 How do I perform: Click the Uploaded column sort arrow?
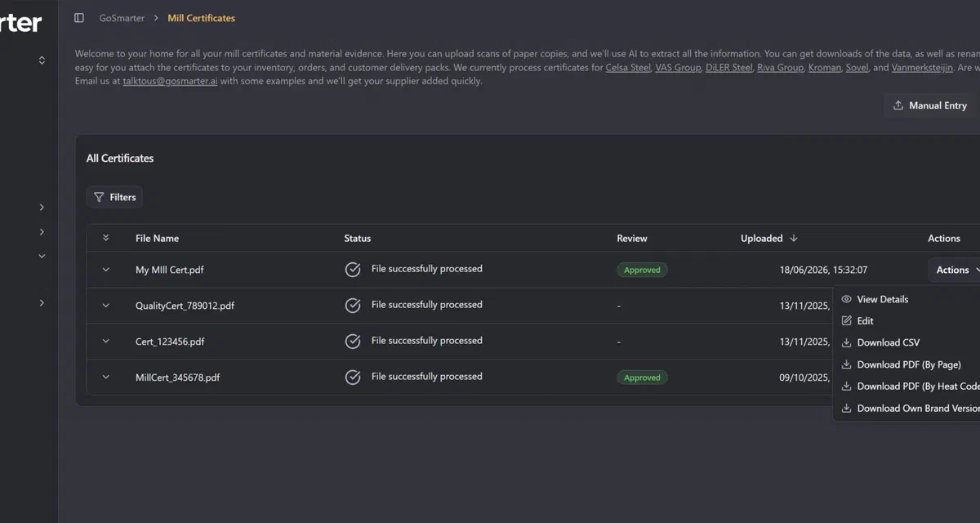tap(794, 239)
